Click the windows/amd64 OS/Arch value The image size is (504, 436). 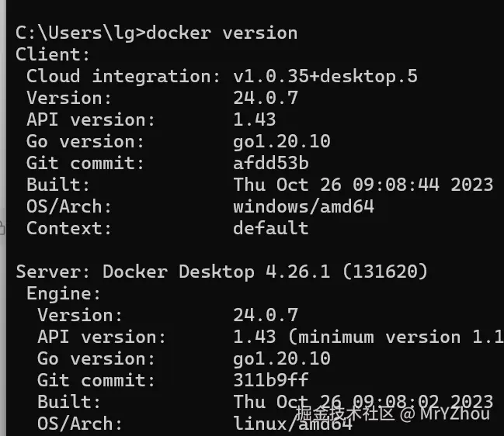(x=303, y=206)
